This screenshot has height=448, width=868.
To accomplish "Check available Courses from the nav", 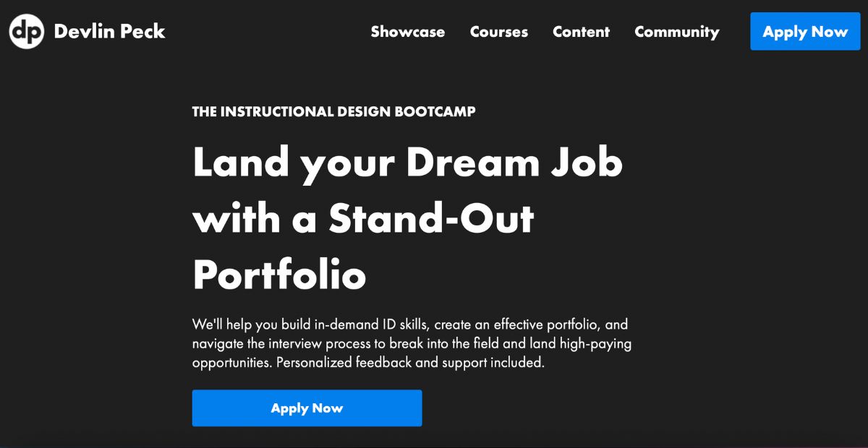I will (498, 32).
